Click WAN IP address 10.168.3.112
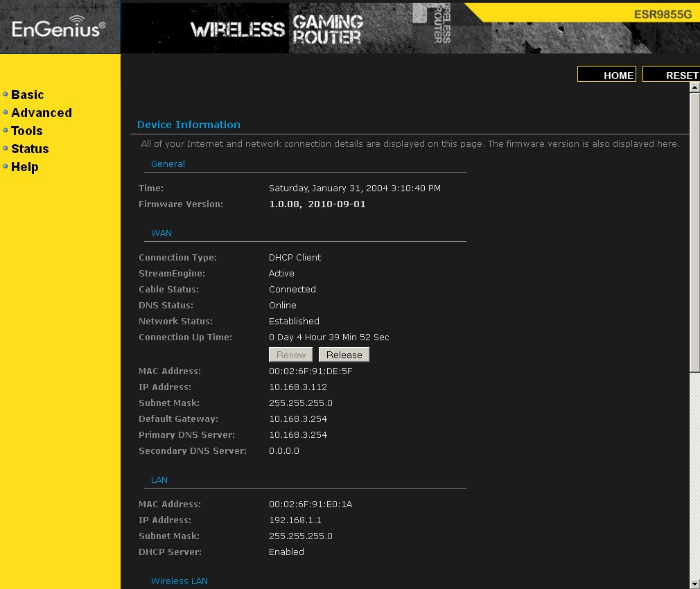700x589 pixels. point(298,387)
